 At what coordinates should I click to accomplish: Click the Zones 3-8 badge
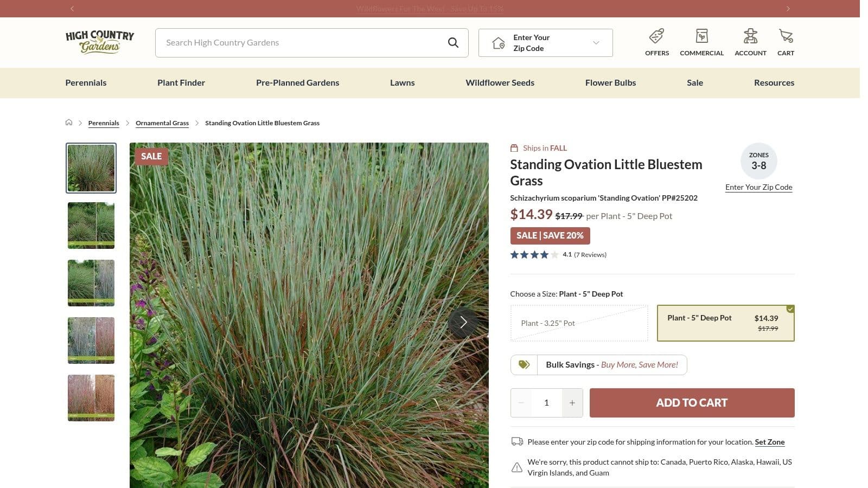tap(758, 161)
